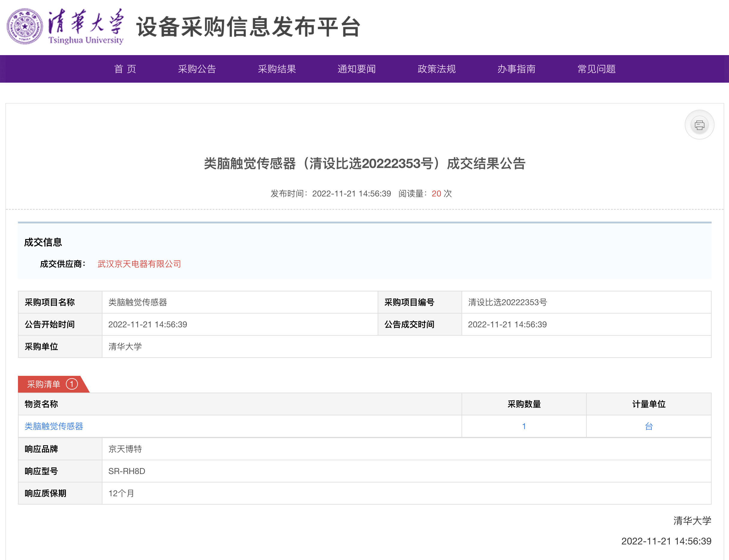729x560 pixels.
Task: Select the read count value 20
Action: [x=436, y=194]
